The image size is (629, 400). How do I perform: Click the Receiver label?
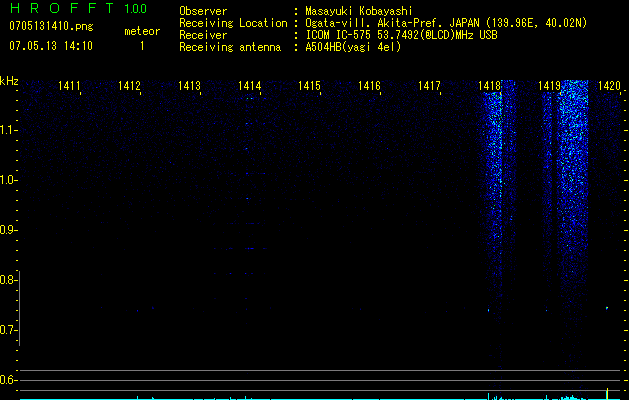click(203, 35)
